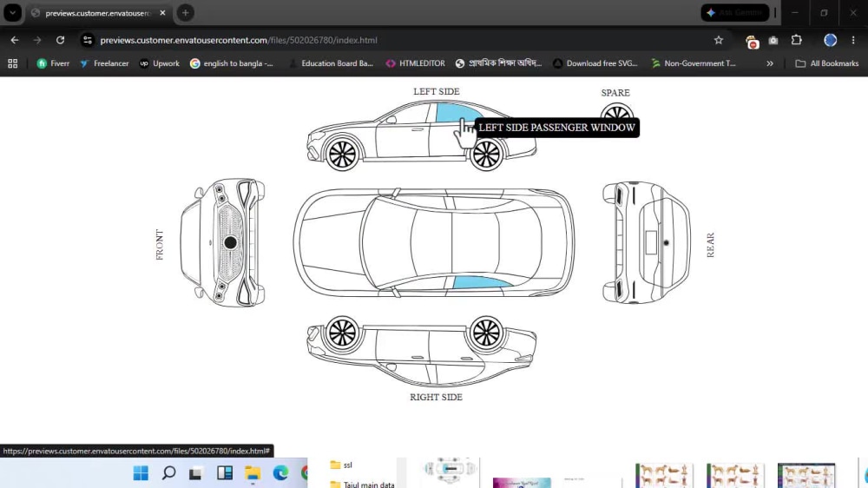Screen dimensions: 868x488
Task: Click the camera screenshot extension icon
Action: (773, 41)
